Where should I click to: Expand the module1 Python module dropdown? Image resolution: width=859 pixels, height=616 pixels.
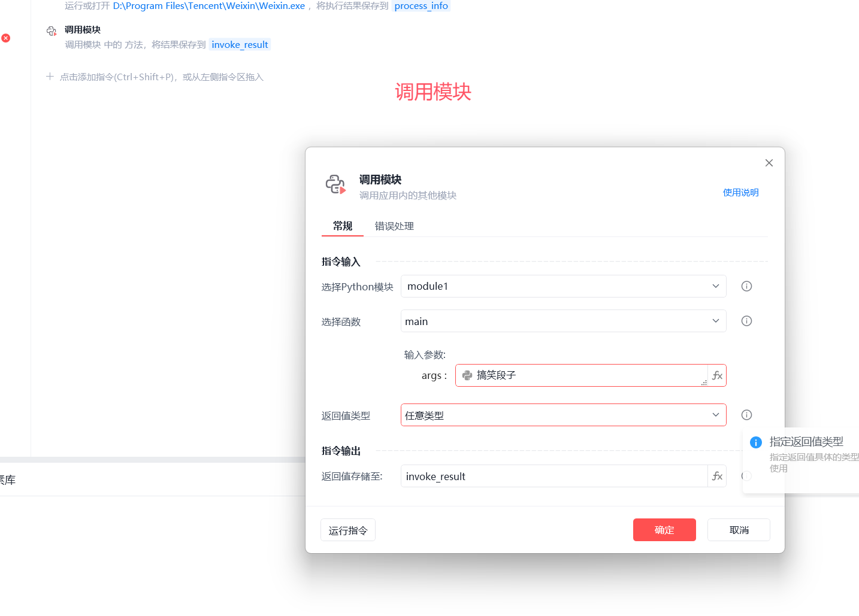click(x=564, y=286)
